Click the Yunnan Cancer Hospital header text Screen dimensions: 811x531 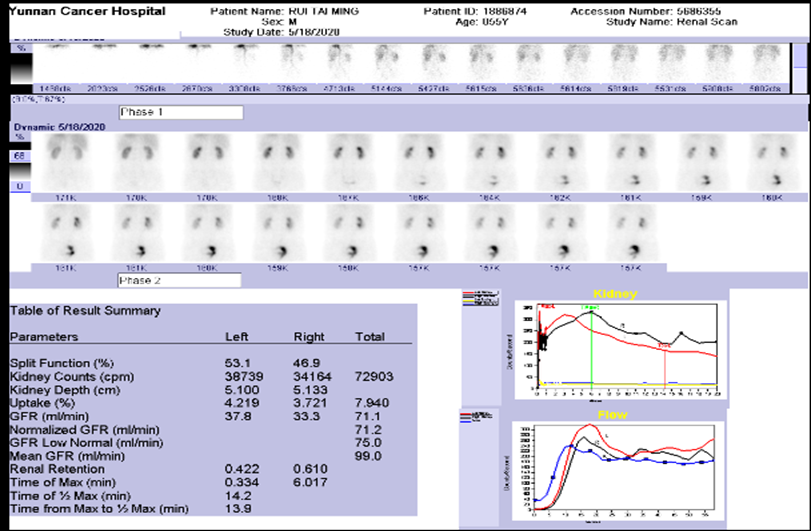coord(87,11)
